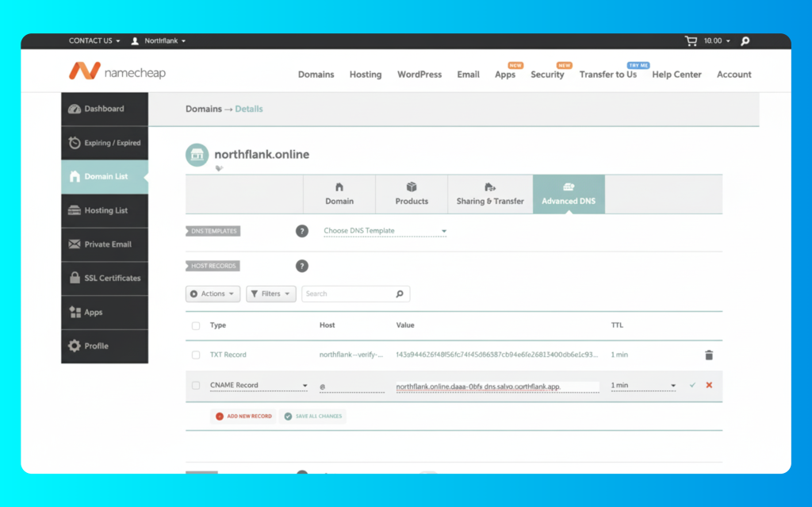Open the Choose DNS Template dropdown

(x=385, y=231)
